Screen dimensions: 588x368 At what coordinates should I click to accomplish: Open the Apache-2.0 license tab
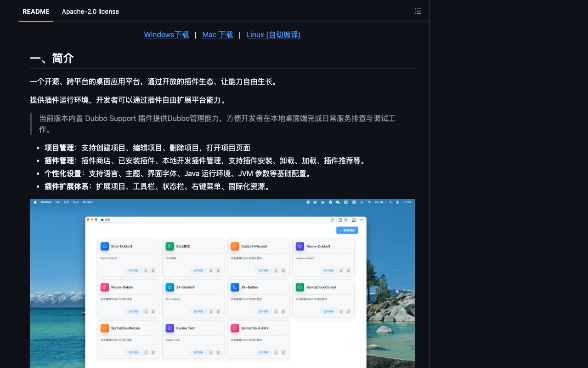tap(90, 11)
